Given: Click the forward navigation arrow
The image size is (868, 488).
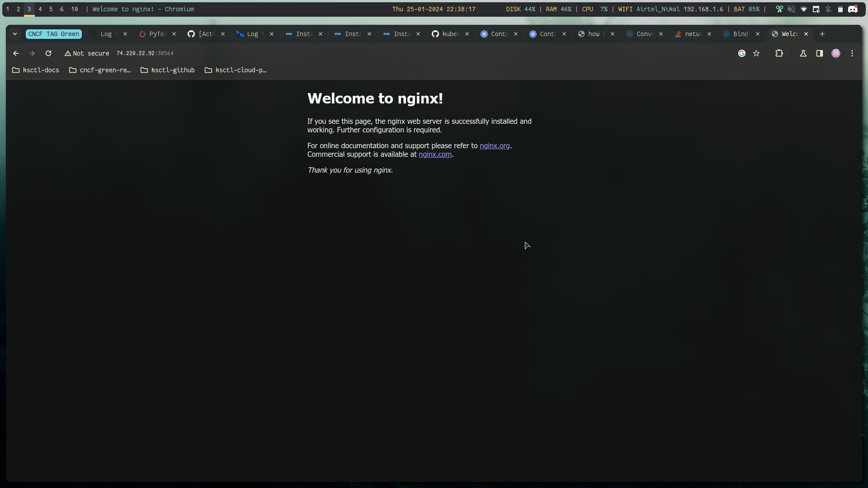Looking at the screenshot, I should tap(32, 53).
